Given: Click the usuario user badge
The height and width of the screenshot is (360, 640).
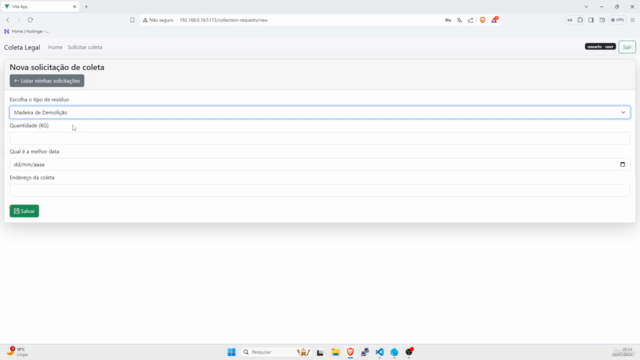Looking at the screenshot, I should [600, 47].
